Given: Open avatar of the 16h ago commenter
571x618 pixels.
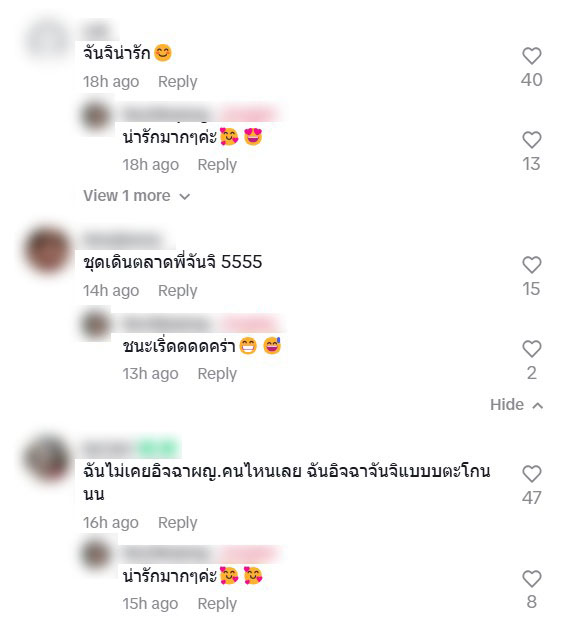Looking at the screenshot, I should click(x=47, y=458).
